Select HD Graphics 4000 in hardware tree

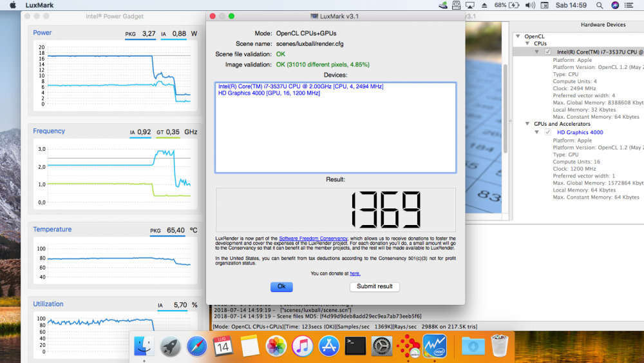tap(580, 132)
